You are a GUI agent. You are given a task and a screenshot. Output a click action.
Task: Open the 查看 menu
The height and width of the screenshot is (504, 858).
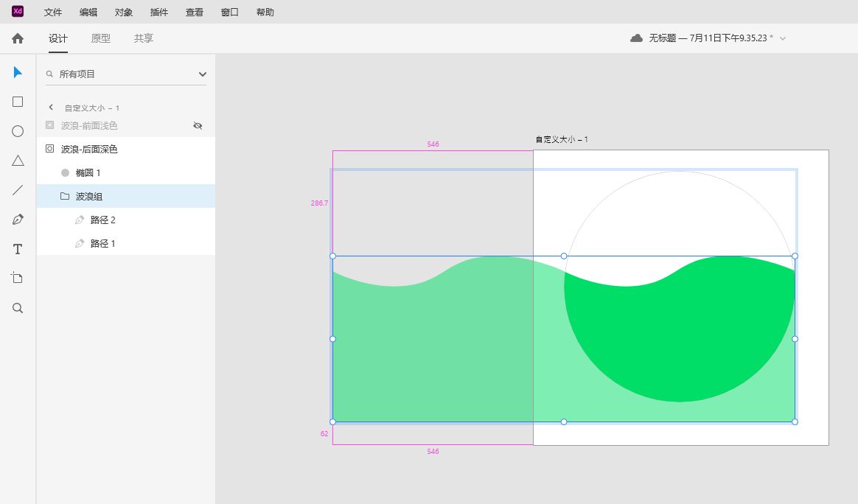[x=195, y=12]
